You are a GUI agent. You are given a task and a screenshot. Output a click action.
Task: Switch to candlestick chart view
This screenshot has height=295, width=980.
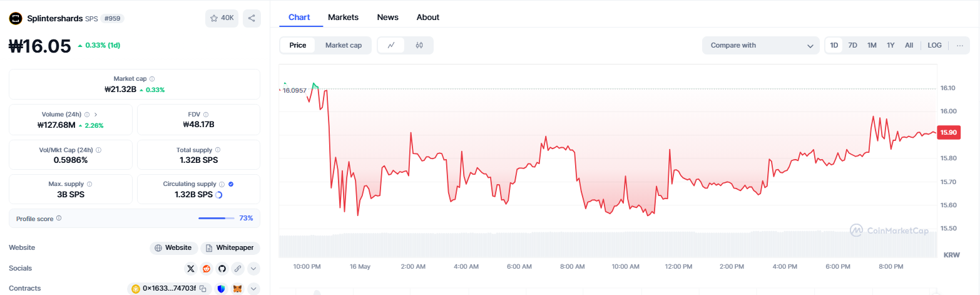419,45
